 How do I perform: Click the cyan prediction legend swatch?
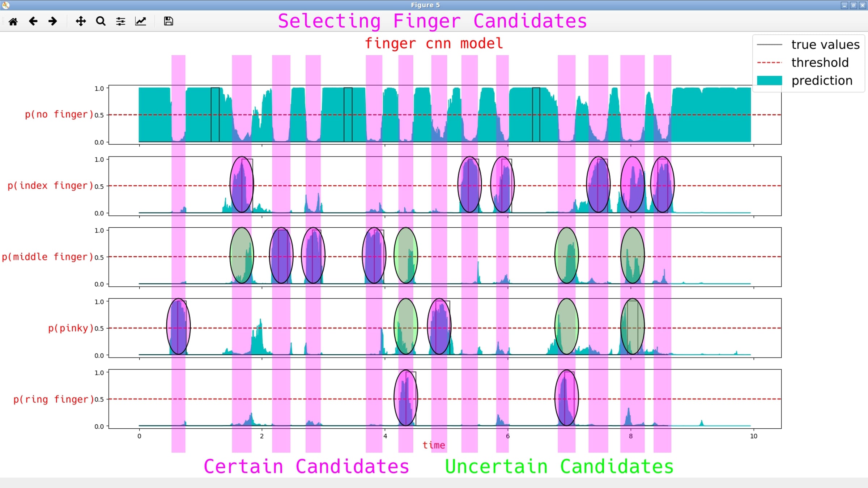coord(769,81)
